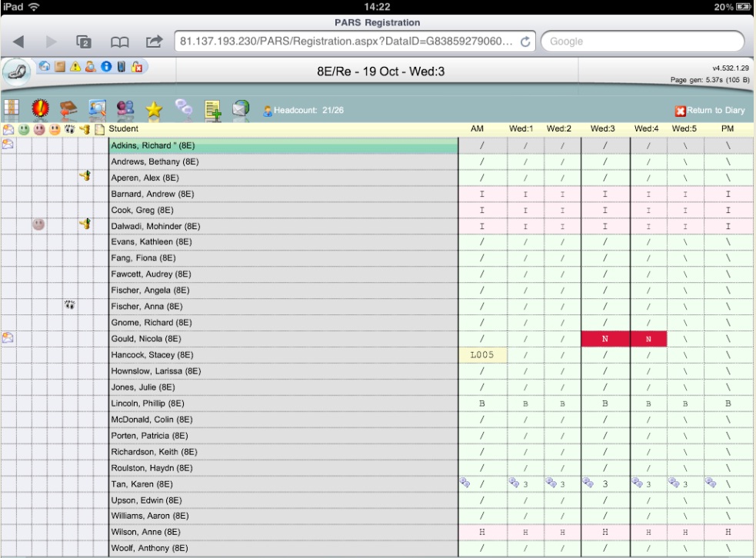Click the L005 mark for Hancock, Stacey
Image resolution: width=756 pixels, height=558 pixels.
pos(482,355)
